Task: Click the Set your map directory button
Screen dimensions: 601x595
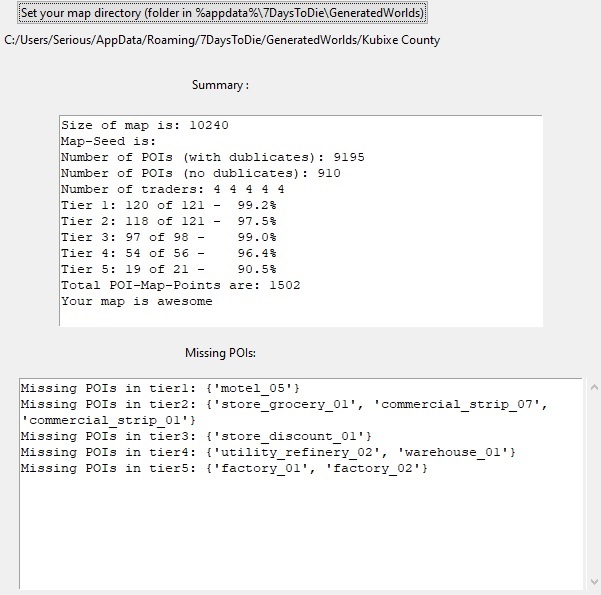Action: (x=222, y=13)
